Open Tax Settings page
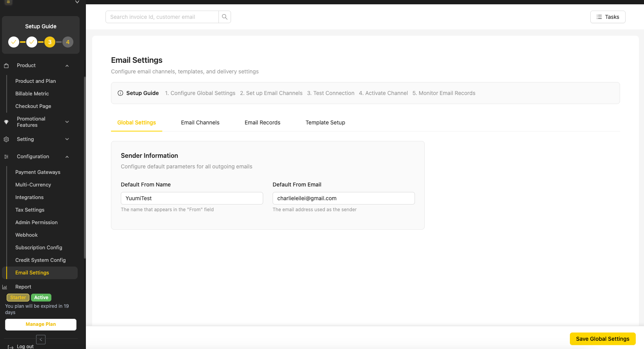Image resolution: width=644 pixels, height=349 pixels. [x=30, y=210]
